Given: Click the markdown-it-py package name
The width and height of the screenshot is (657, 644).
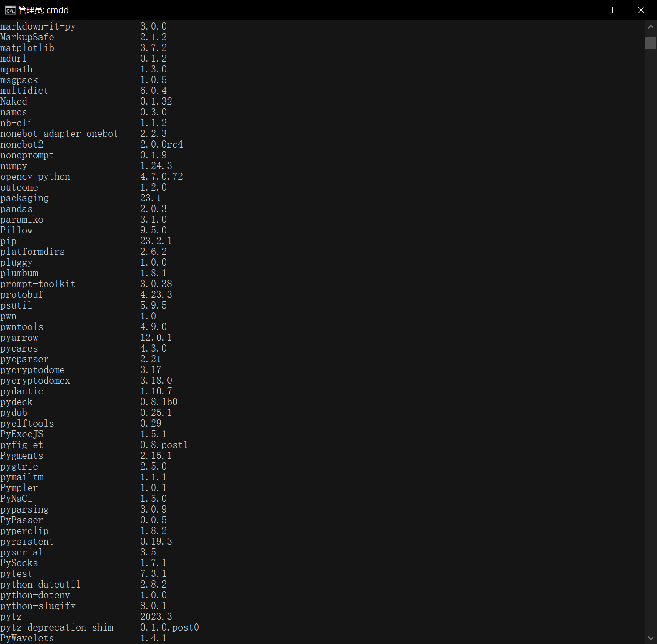Looking at the screenshot, I should coord(38,26).
